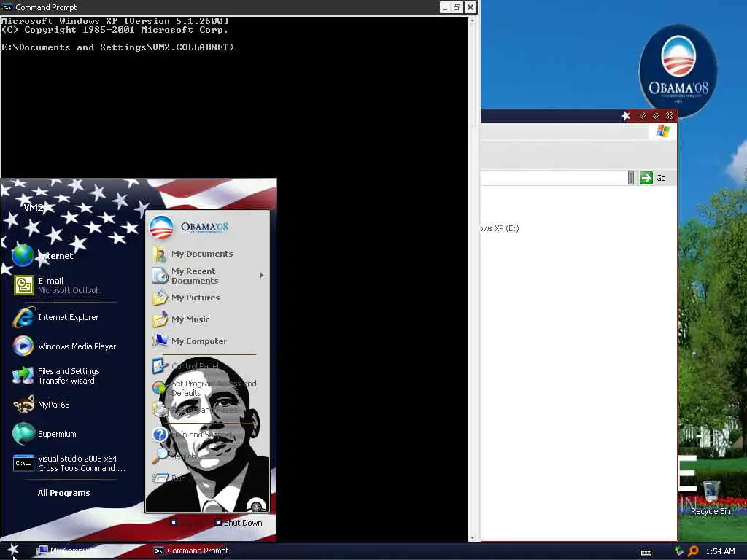Click Shut Down button

click(x=239, y=523)
